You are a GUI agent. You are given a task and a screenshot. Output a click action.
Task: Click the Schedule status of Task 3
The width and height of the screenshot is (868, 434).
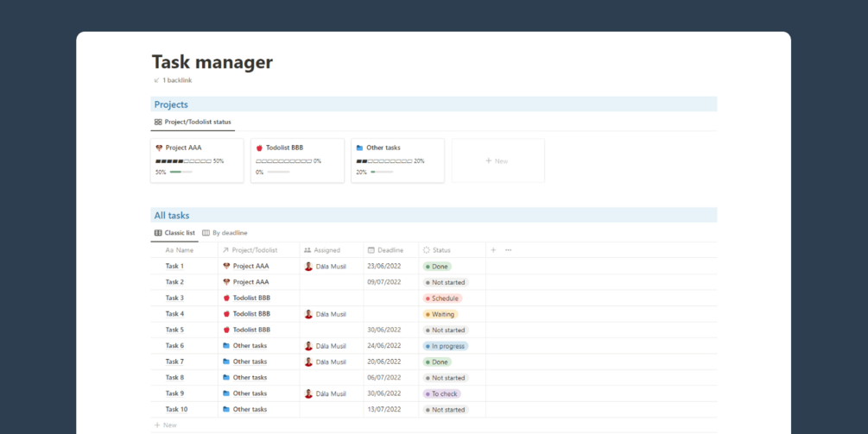coord(442,299)
